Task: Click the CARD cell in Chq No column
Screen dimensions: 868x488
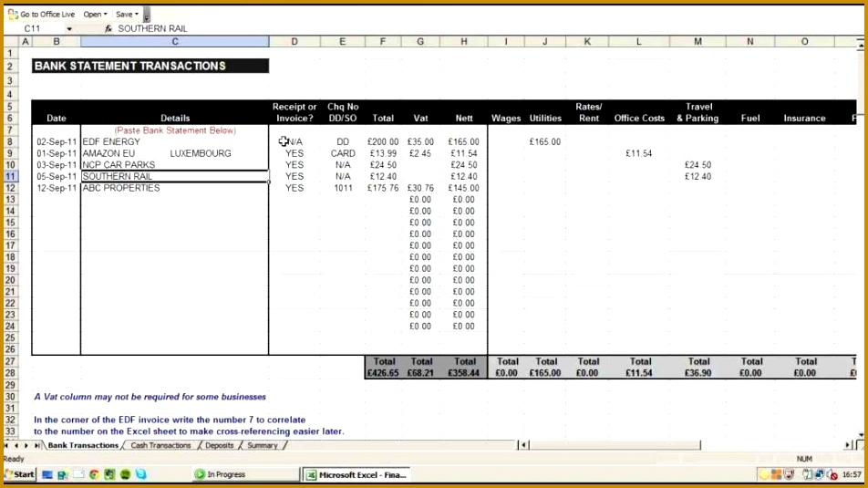Action: (343, 153)
